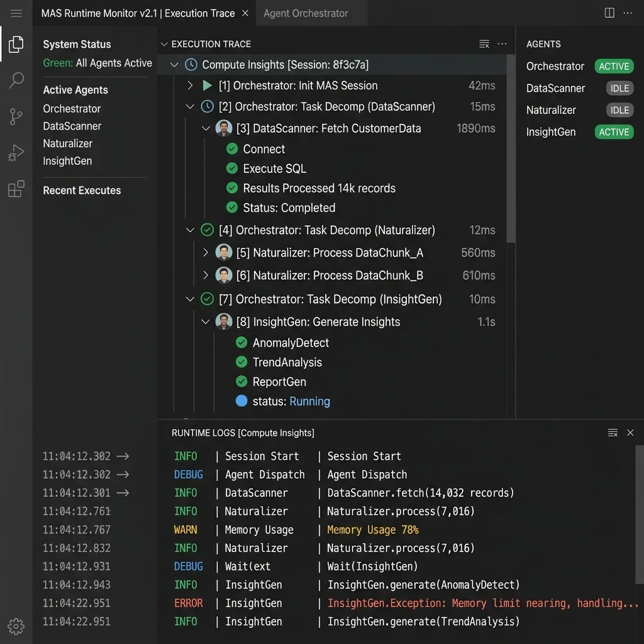This screenshot has height=644, width=644.
Task: Click Execution Trace collapse-all list icon
Action: [x=484, y=44]
